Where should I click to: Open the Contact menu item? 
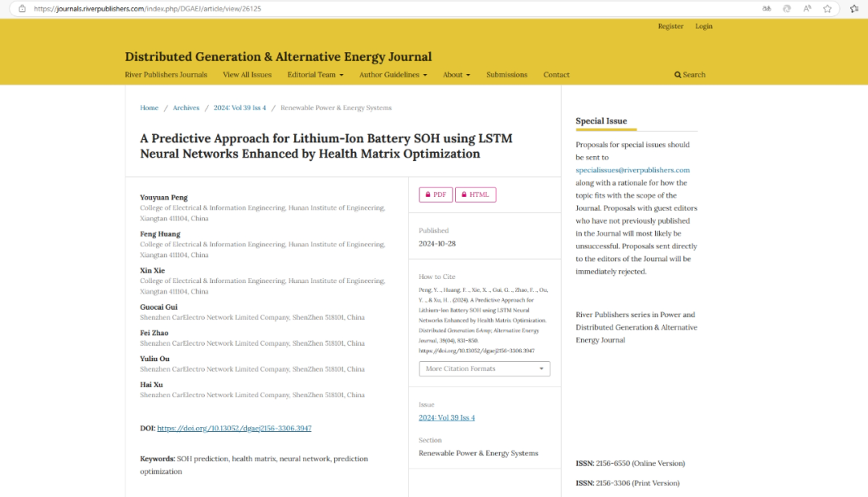point(556,75)
